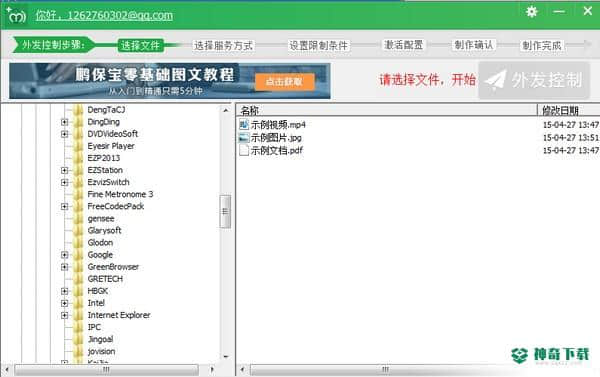Image resolution: width=600 pixels, height=377 pixels.
Task: Click the account email link
Action: tap(104, 15)
